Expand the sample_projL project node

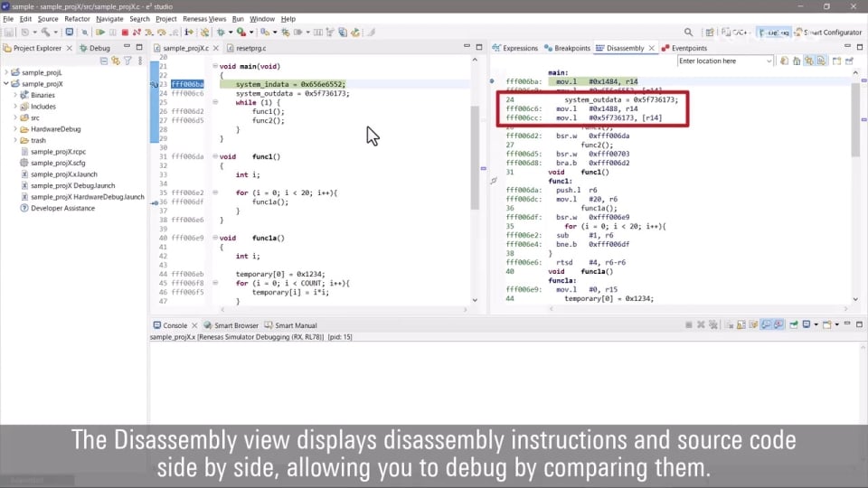tap(7, 72)
